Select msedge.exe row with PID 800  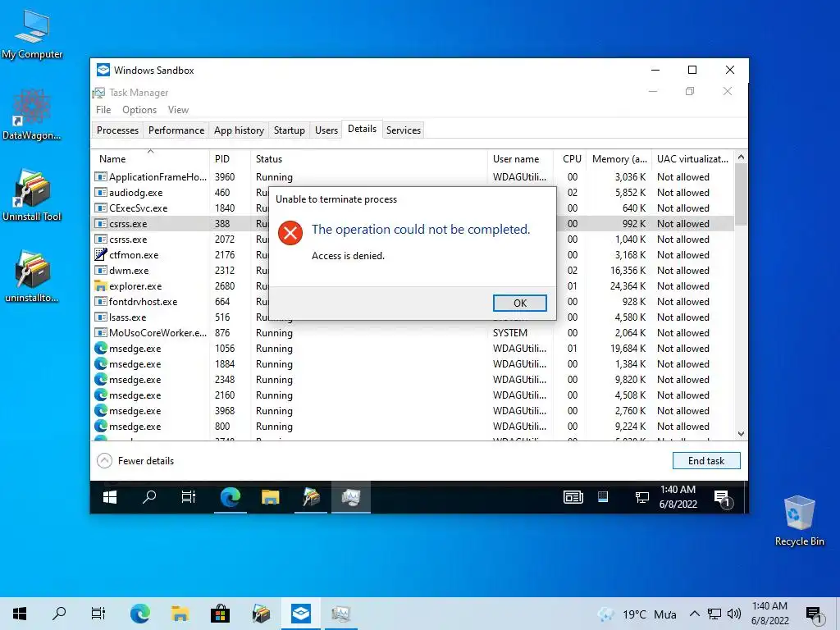click(413, 427)
